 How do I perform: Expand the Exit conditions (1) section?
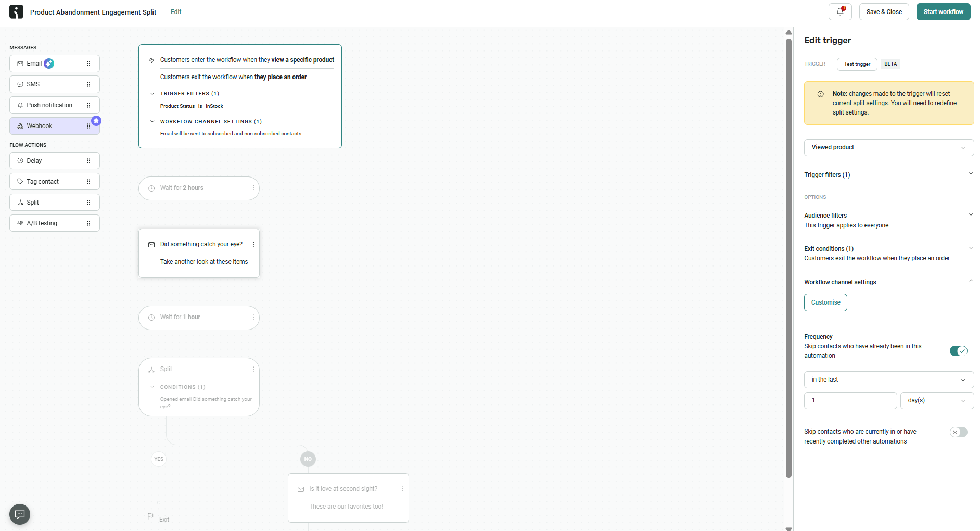pyautogui.click(x=971, y=248)
